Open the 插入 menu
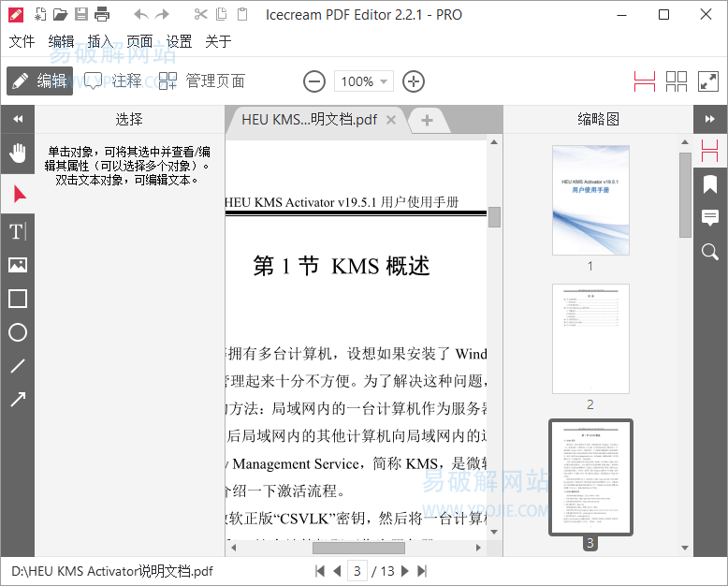 tap(100, 41)
